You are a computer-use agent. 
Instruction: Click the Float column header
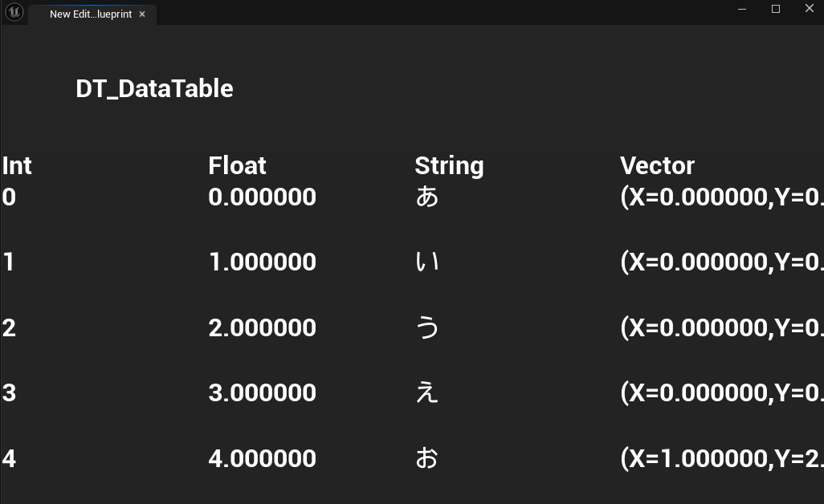[237, 166]
